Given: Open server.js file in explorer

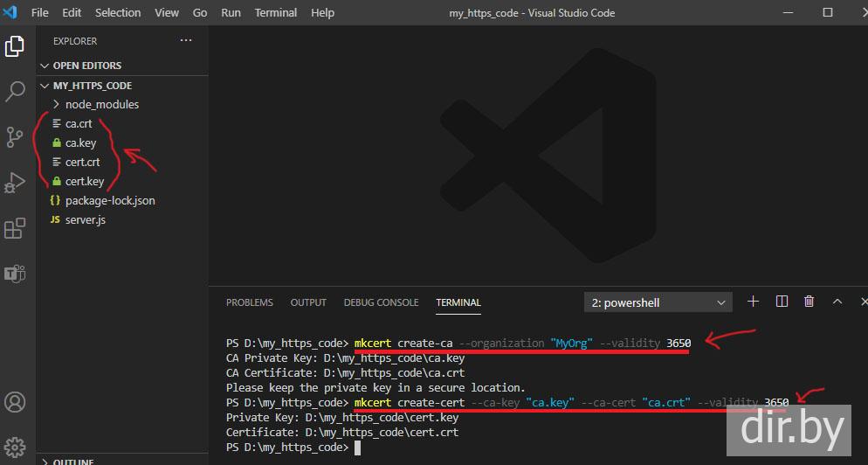Looking at the screenshot, I should click(x=85, y=219).
